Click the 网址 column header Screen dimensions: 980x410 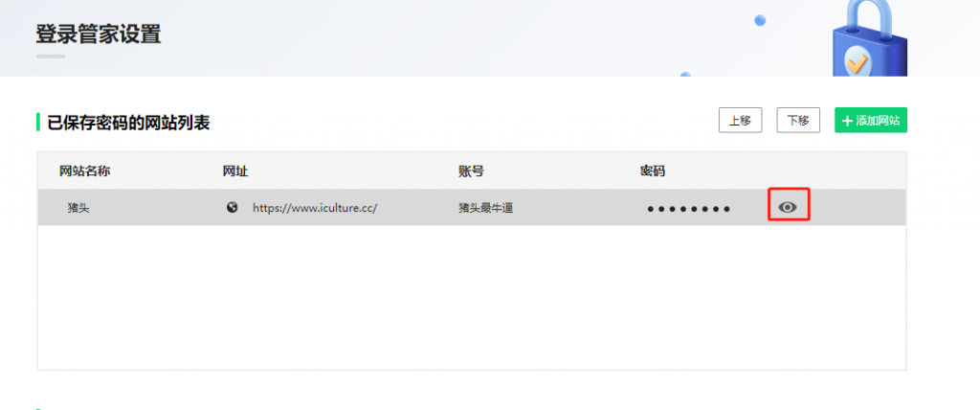pyautogui.click(x=235, y=171)
